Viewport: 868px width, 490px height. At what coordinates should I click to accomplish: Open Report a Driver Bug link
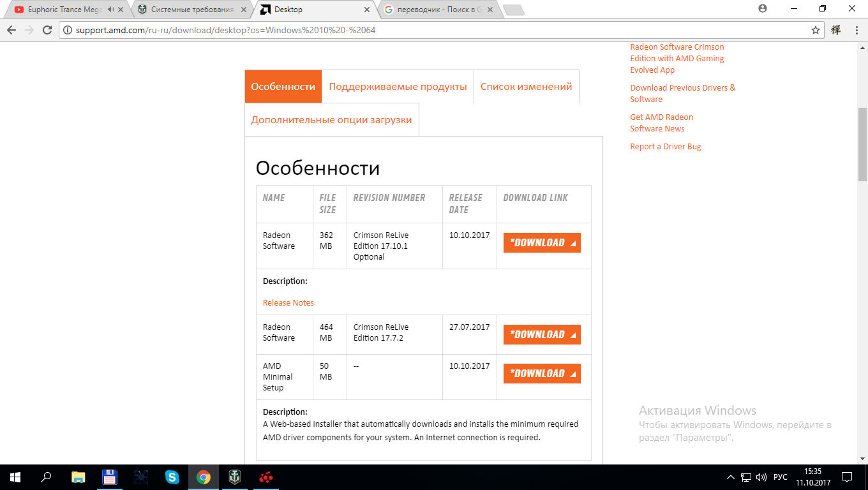(666, 146)
